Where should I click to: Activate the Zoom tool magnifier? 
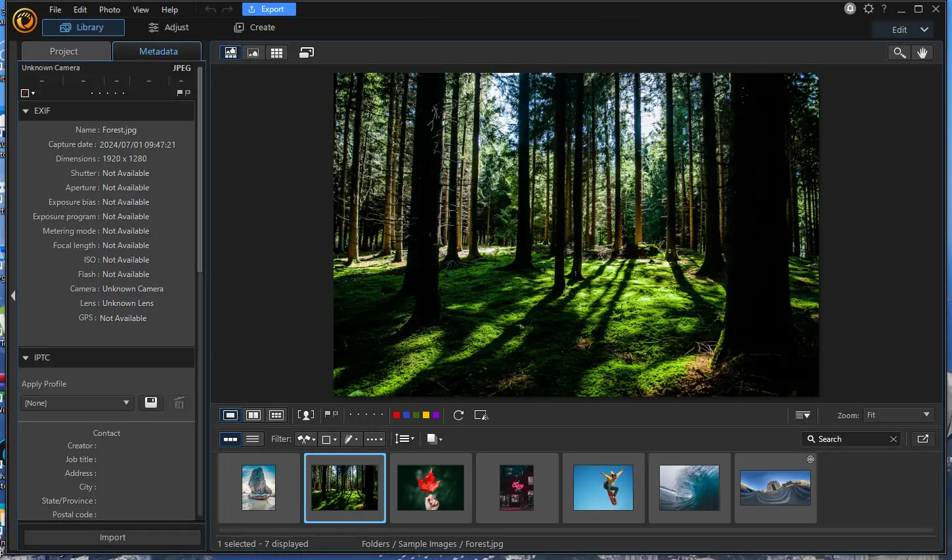coord(899,53)
